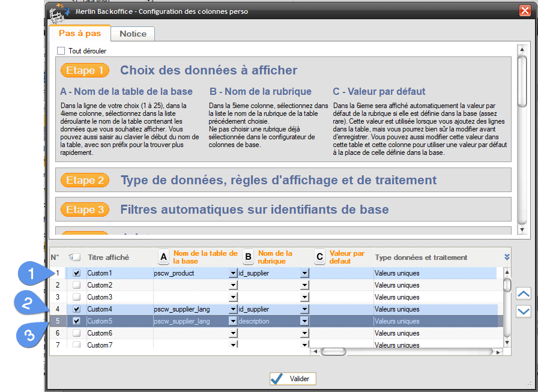The width and height of the screenshot is (538, 392).
Task: Click the C badge beside the Valeur par défaut header
Action: point(319,258)
